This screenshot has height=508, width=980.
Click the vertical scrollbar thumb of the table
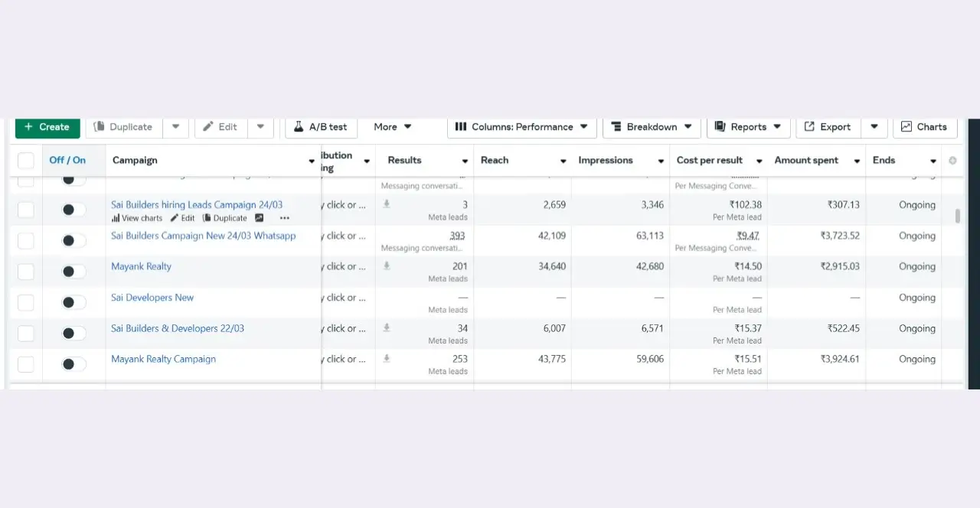(x=957, y=216)
